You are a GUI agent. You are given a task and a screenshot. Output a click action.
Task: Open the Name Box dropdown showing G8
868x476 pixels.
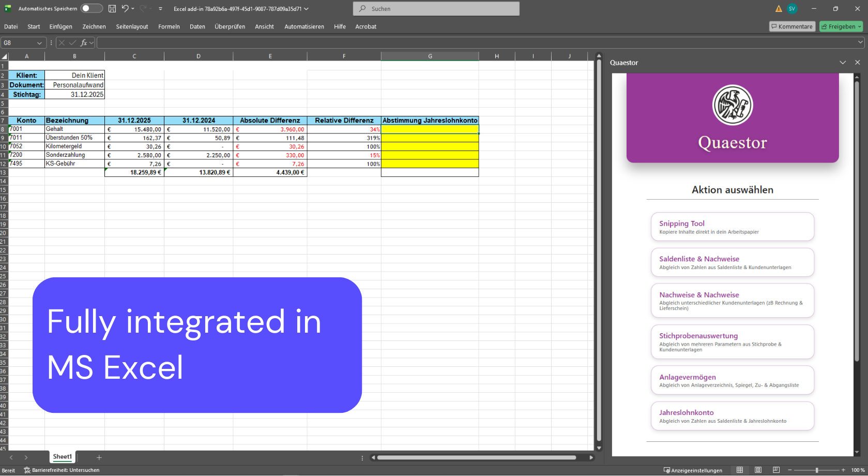point(39,43)
